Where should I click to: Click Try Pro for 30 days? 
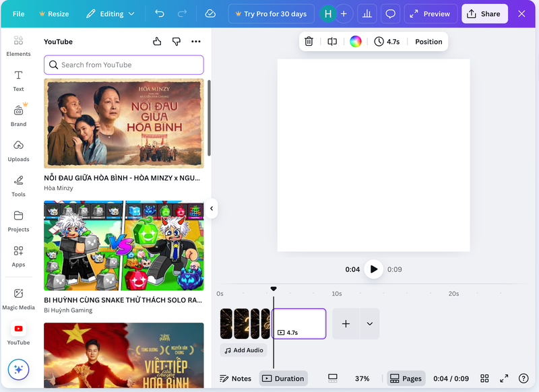271,13
